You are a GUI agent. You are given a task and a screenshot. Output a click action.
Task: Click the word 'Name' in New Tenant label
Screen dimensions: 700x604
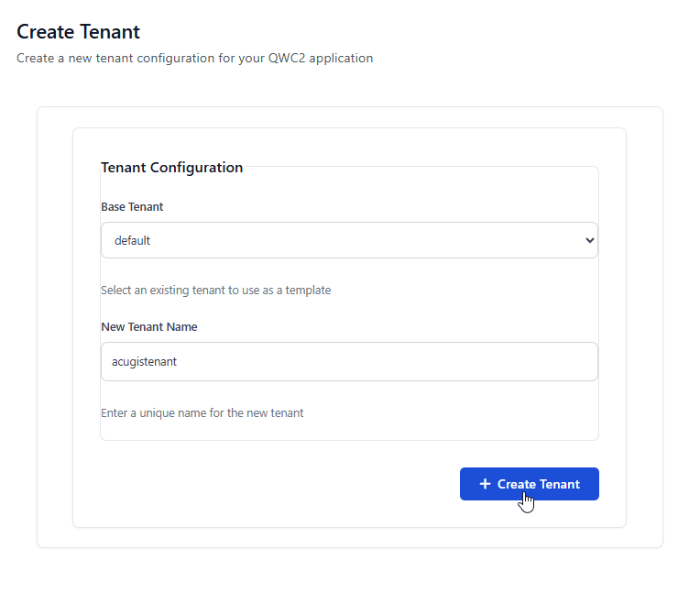pos(181,327)
